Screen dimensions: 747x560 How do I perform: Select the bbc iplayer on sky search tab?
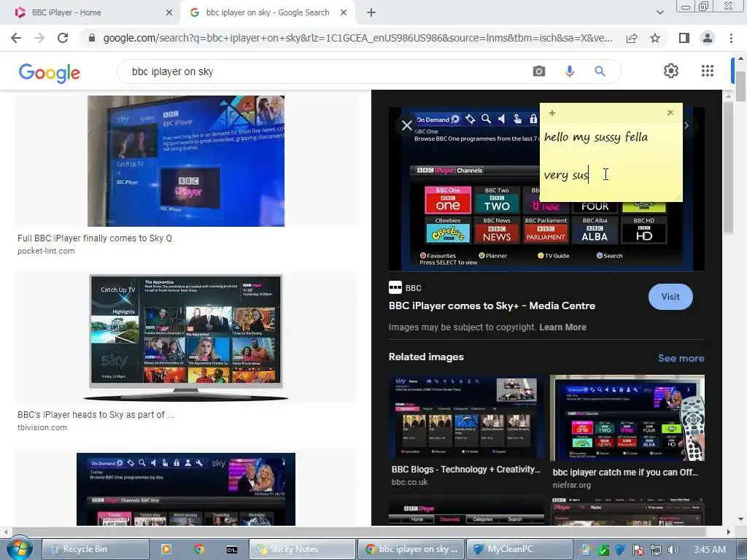pos(268,12)
